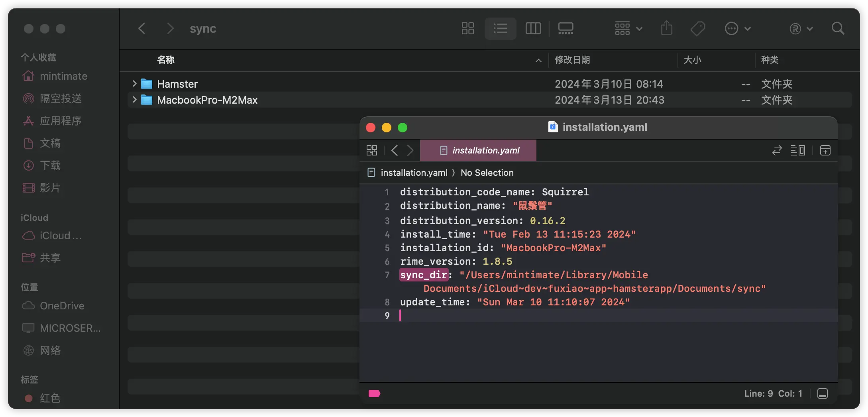Click the update_time string on line 8
This screenshot has height=417, width=868.
(x=554, y=302)
